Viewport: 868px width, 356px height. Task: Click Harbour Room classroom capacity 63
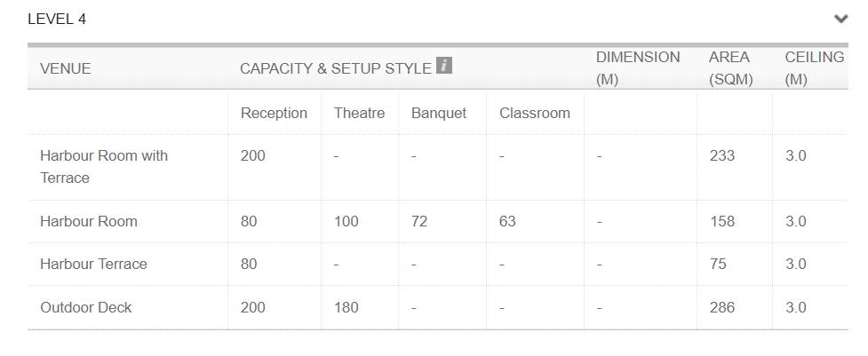click(507, 222)
